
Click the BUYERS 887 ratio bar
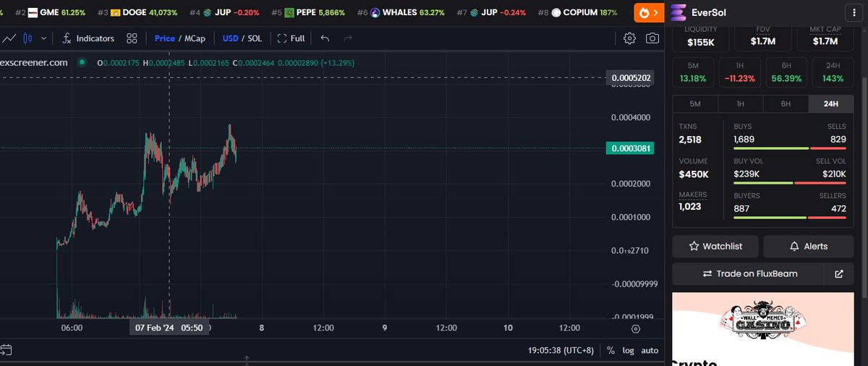coord(770,218)
